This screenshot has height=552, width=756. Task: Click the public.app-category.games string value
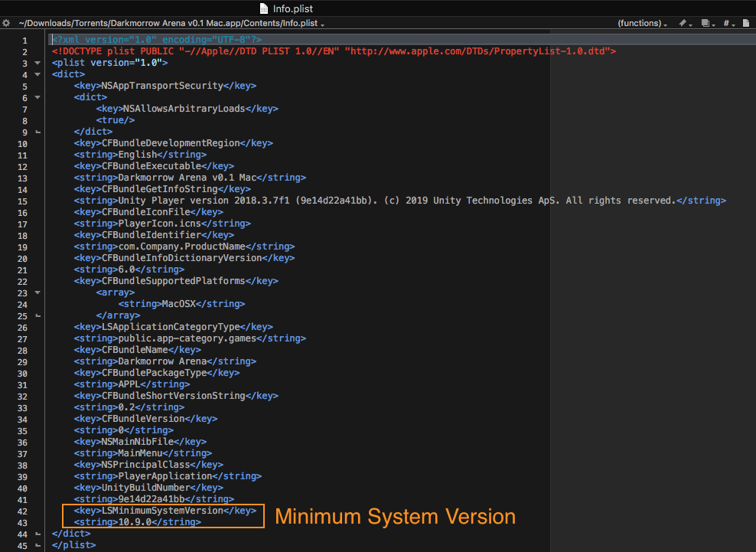pos(190,338)
